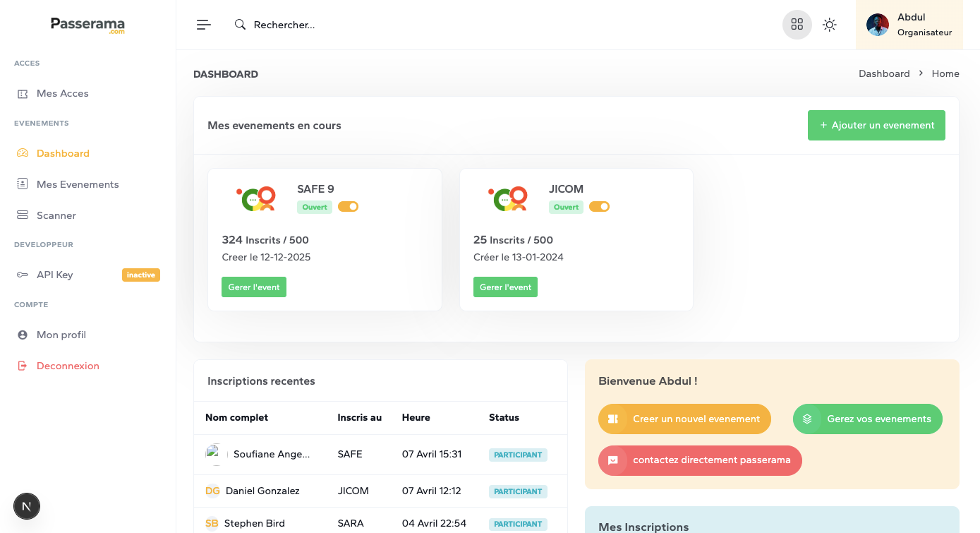Click PARTICIPANT badge in Soufiane's row
The height and width of the screenshot is (533, 980).
coord(518,455)
